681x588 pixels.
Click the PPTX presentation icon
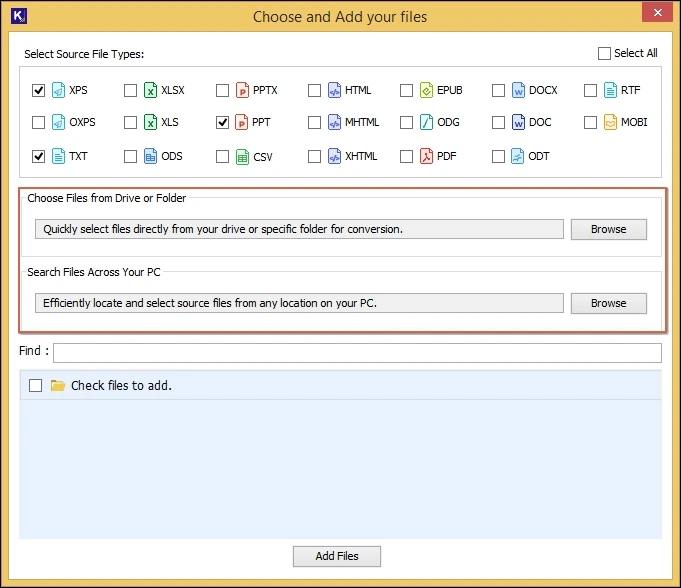(x=242, y=90)
